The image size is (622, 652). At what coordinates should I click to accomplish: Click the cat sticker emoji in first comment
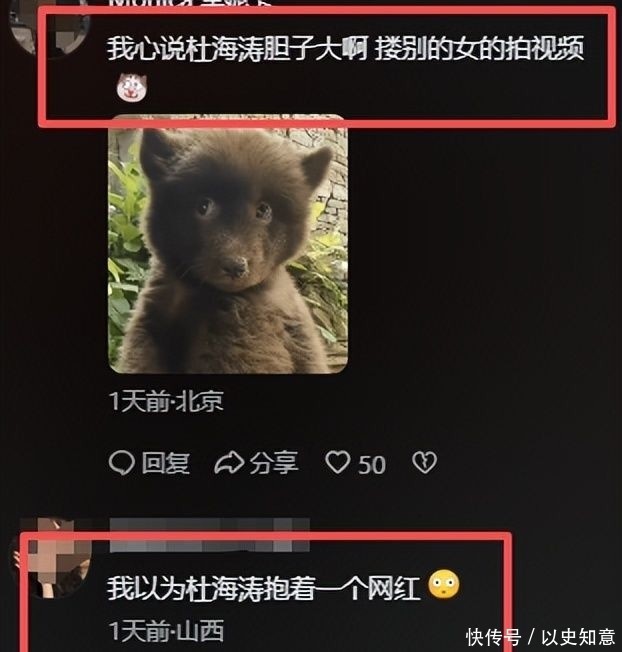pos(132,87)
